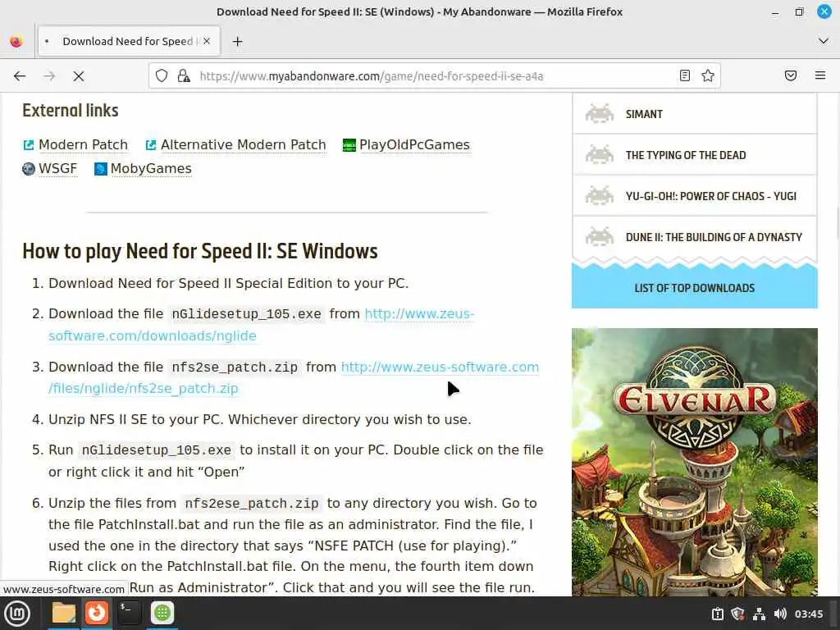Focus the URL address bar
This screenshot has width=840, height=630.
pos(435,76)
